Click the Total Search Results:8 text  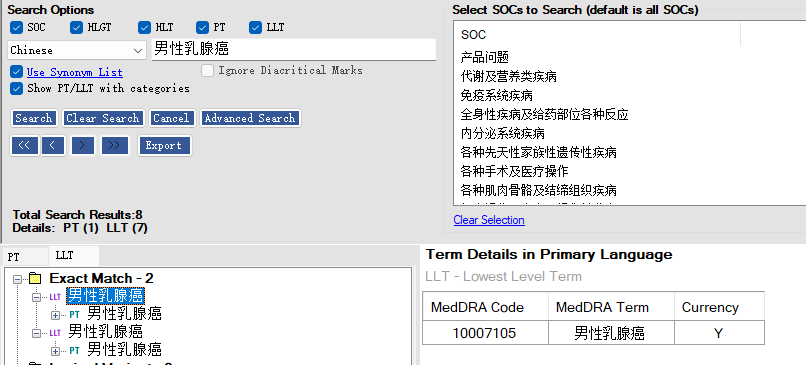click(x=78, y=215)
